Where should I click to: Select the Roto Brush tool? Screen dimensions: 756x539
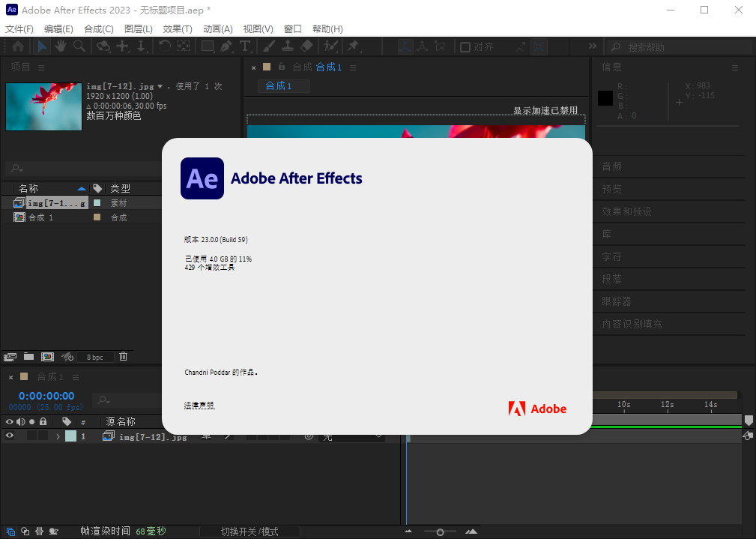pos(330,46)
